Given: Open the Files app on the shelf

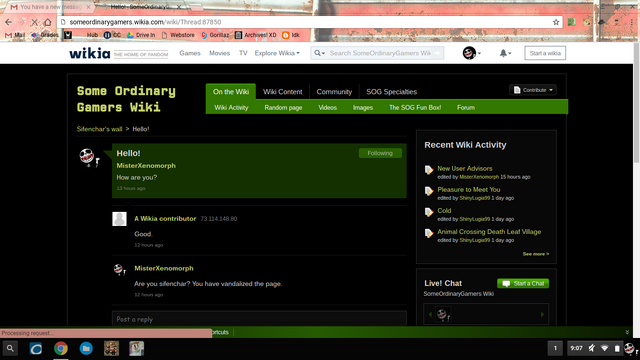Looking at the screenshot, I should pos(86,349).
